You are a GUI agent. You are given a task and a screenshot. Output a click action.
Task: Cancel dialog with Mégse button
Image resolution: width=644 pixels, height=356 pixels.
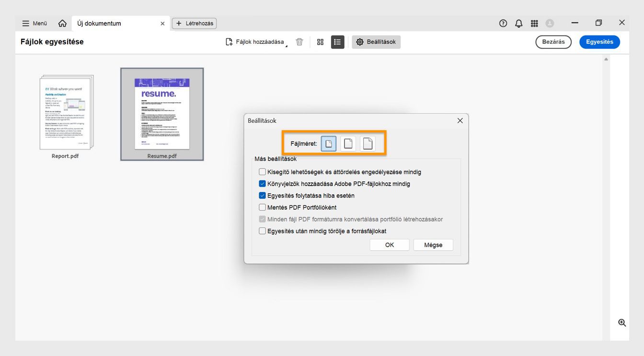click(433, 245)
